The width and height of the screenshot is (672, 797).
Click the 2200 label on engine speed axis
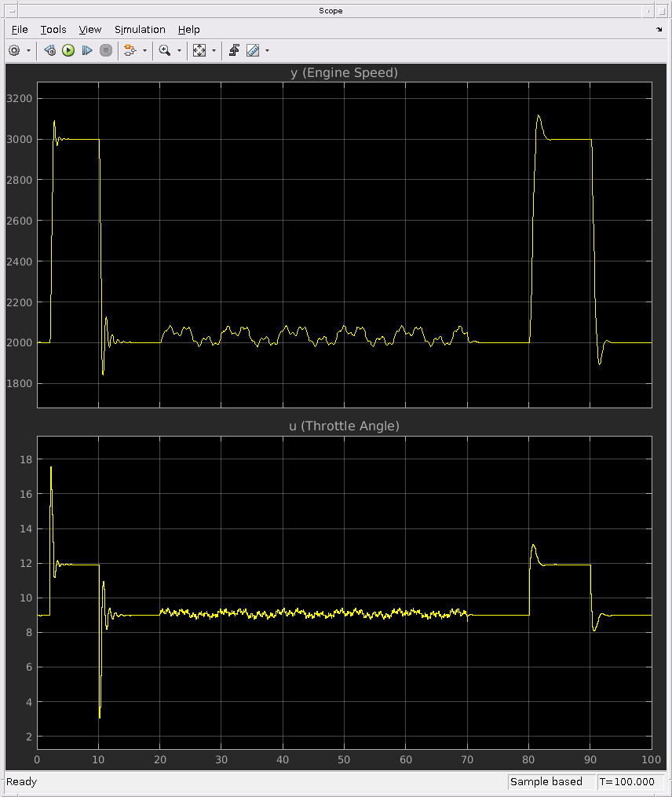coord(20,302)
